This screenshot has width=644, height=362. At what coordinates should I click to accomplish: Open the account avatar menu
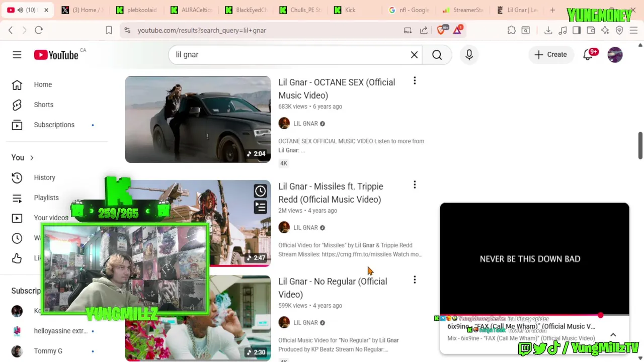[x=615, y=55]
